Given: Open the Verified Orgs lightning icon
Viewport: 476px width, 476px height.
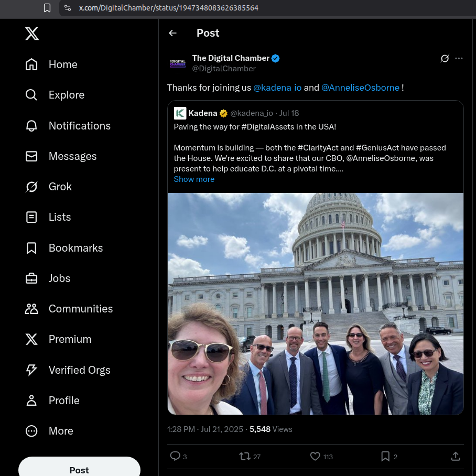Looking at the screenshot, I should (x=31, y=370).
